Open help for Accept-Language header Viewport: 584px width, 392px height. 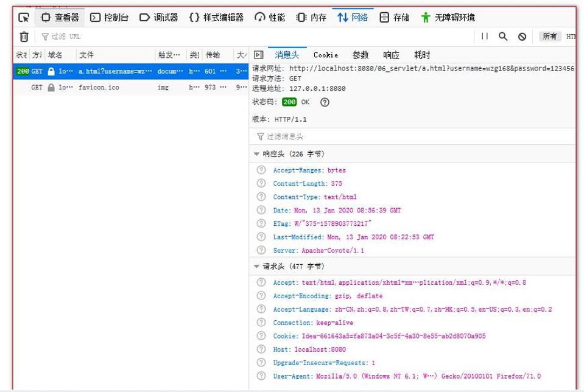[x=261, y=309]
